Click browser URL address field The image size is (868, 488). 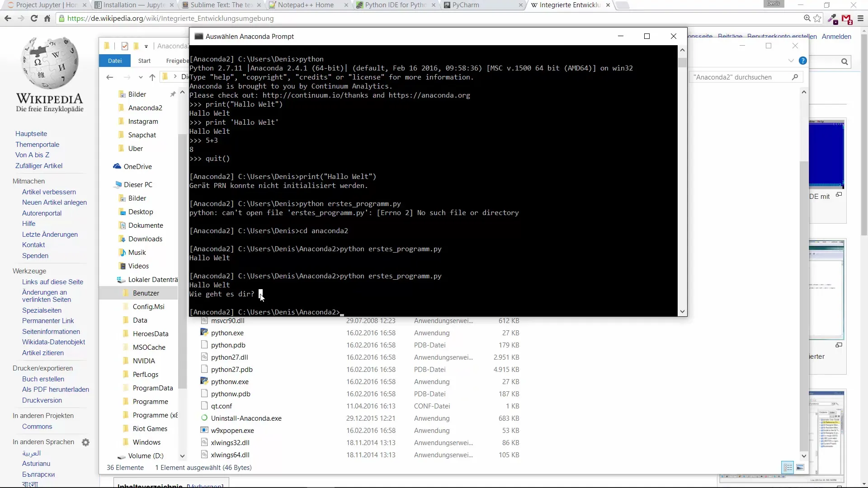(429, 19)
